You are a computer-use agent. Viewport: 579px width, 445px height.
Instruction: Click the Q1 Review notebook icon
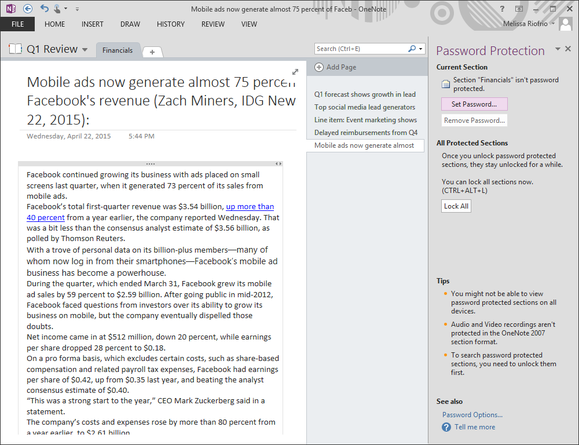[x=15, y=49]
